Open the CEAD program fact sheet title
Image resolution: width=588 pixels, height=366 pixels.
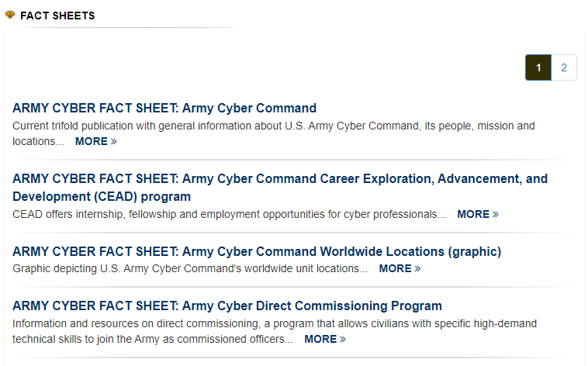point(280,188)
